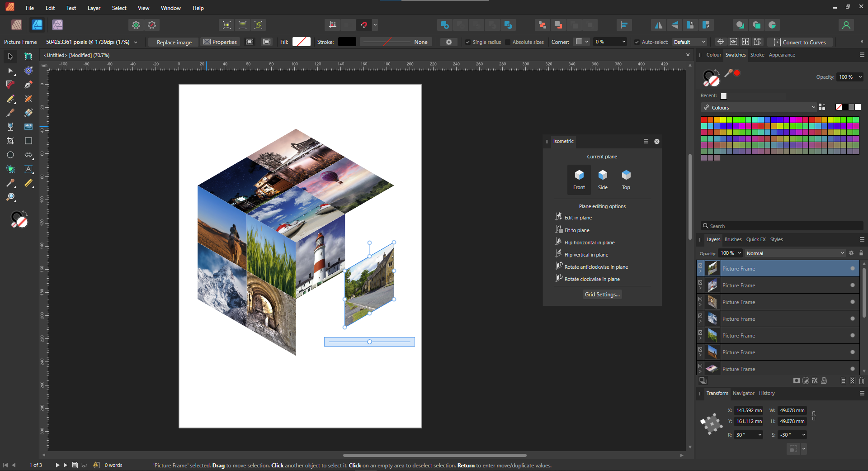Switch to the Designer persona
This screenshot has height=471, width=868.
pos(37,25)
